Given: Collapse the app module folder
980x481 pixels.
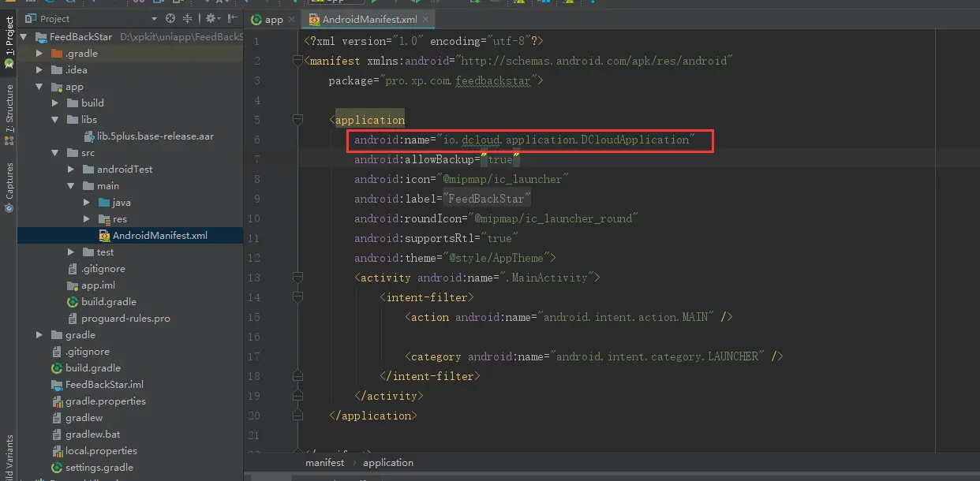Looking at the screenshot, I should [39, 87].
